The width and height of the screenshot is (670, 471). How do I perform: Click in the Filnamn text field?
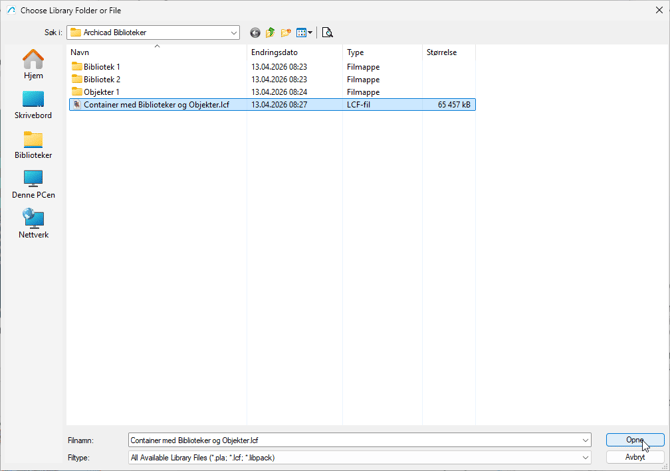(350, 440)
